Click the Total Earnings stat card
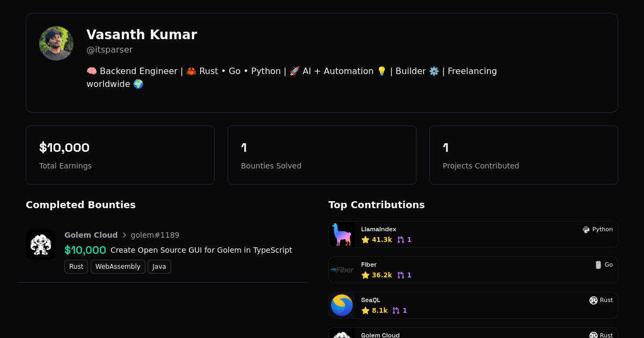644x338 pixels. [120, 155]
